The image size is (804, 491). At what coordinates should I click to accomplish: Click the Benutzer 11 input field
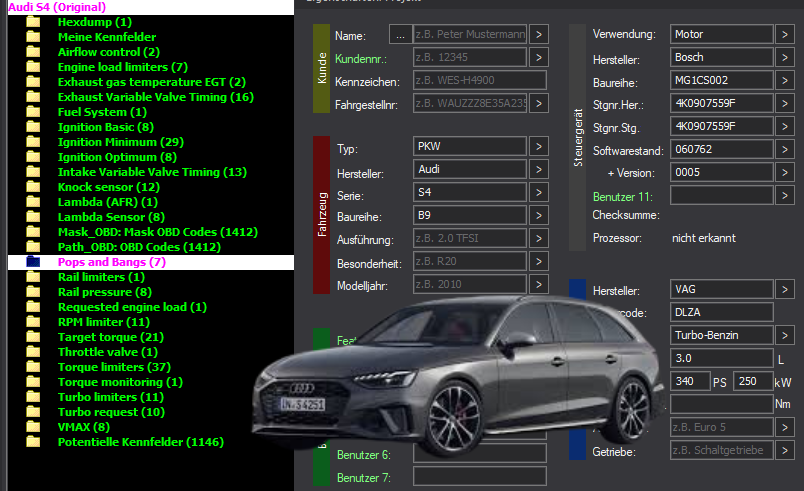pos(722,195)
